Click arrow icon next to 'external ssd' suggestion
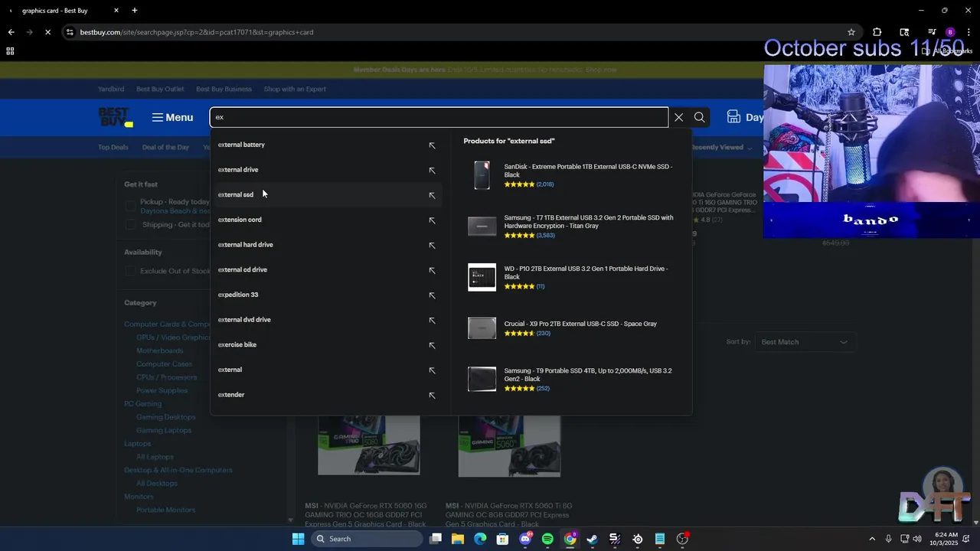This screenshot has width=980, height=551. [x=432, y=196]
